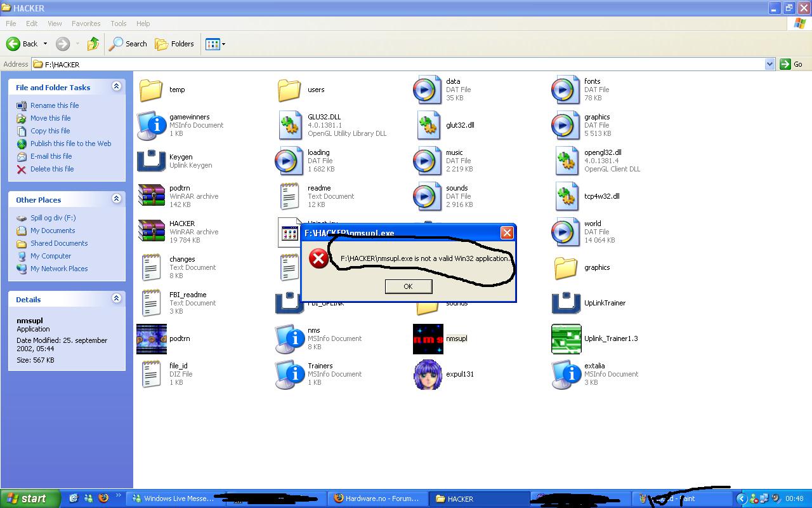This screenshot has height=508, width=812.
Task: Select the file_id DIZ file icon
Action: click(x=151, y=374)
